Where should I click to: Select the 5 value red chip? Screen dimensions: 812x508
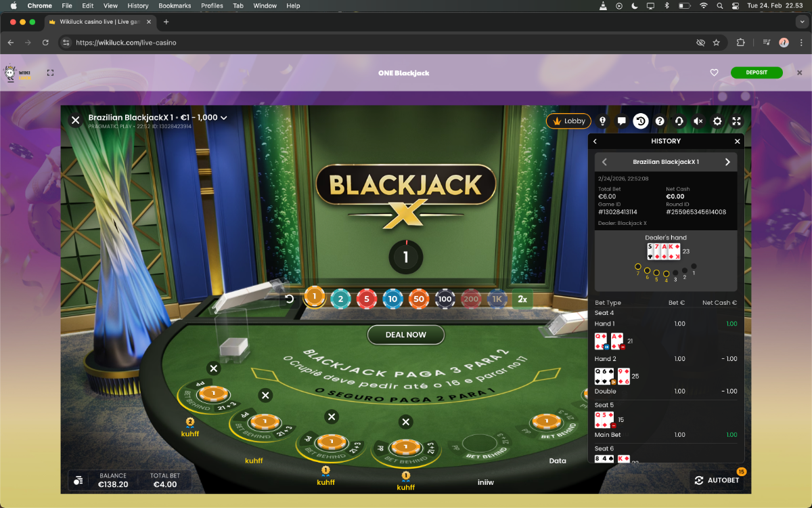(x=367, y=299)
